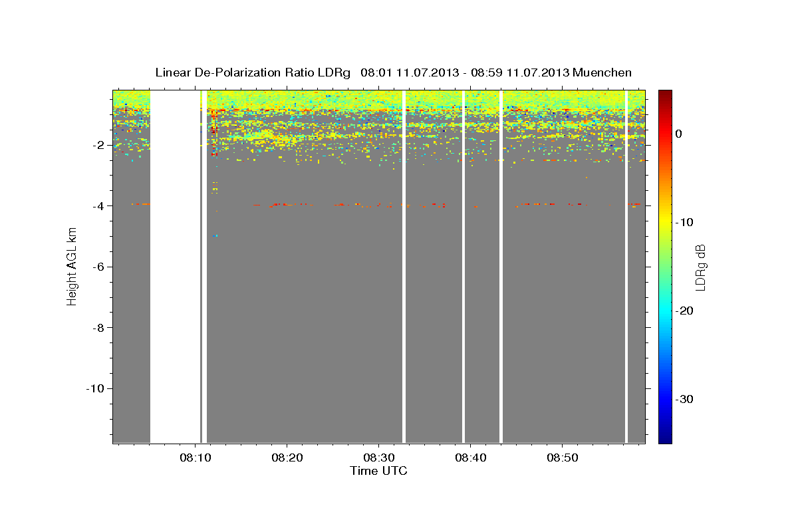Click the 08:20 time tick label

click(x=287, y=458)
